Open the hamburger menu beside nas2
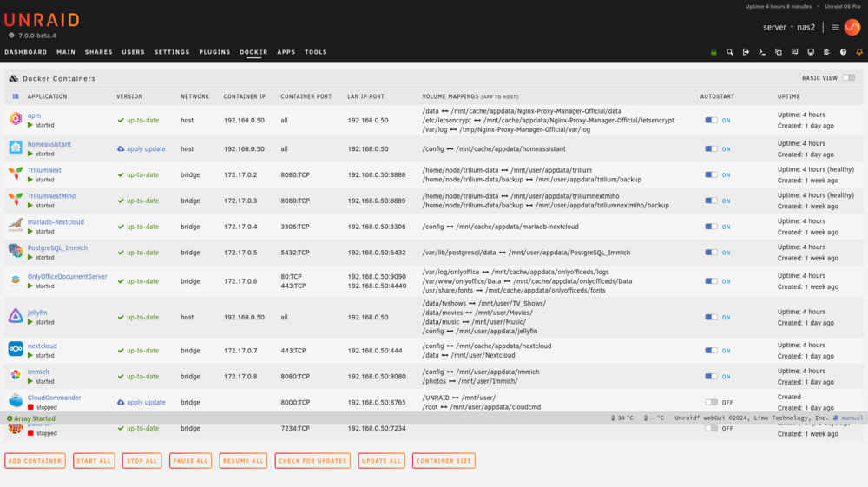Screen dimensions: 868x487 click(835, 27)
